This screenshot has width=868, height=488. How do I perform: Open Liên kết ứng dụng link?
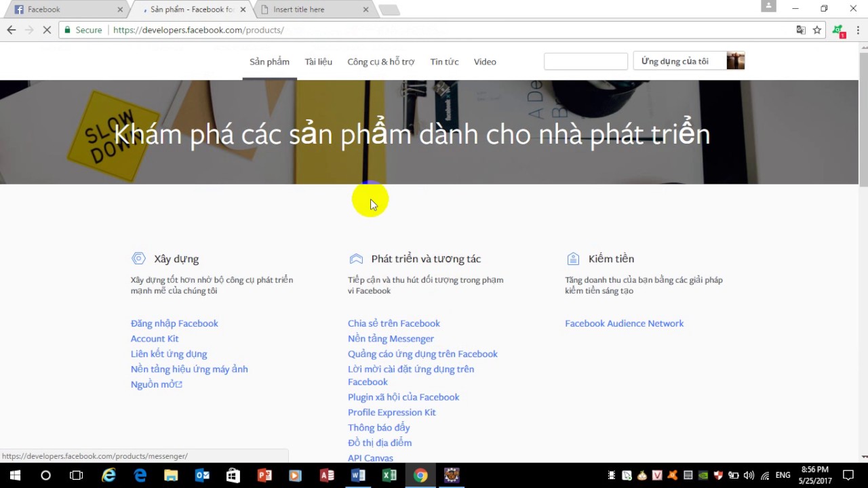click(x=169, y=354)
